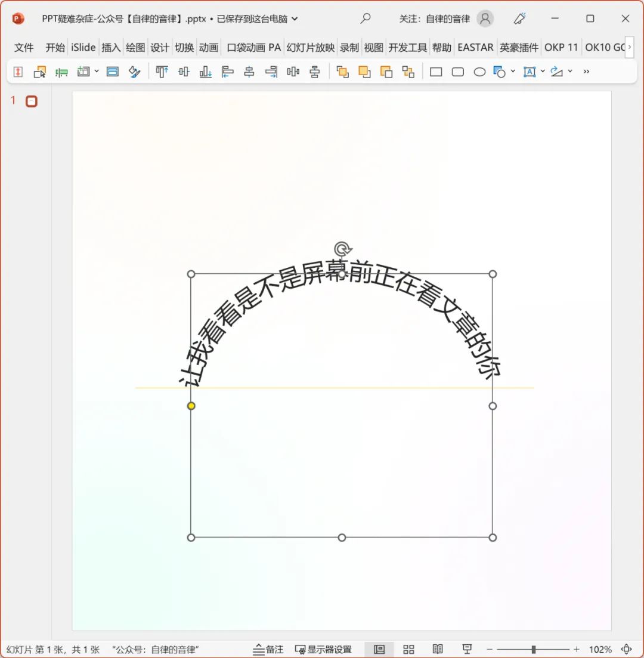Click the pen and sparkle icon in title bar

[520, 18]
